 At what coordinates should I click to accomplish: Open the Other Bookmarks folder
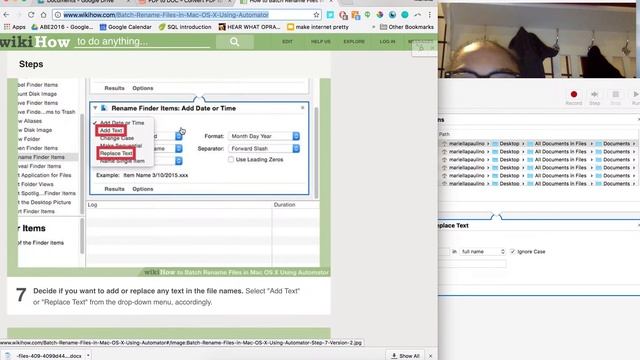(407, 27)
